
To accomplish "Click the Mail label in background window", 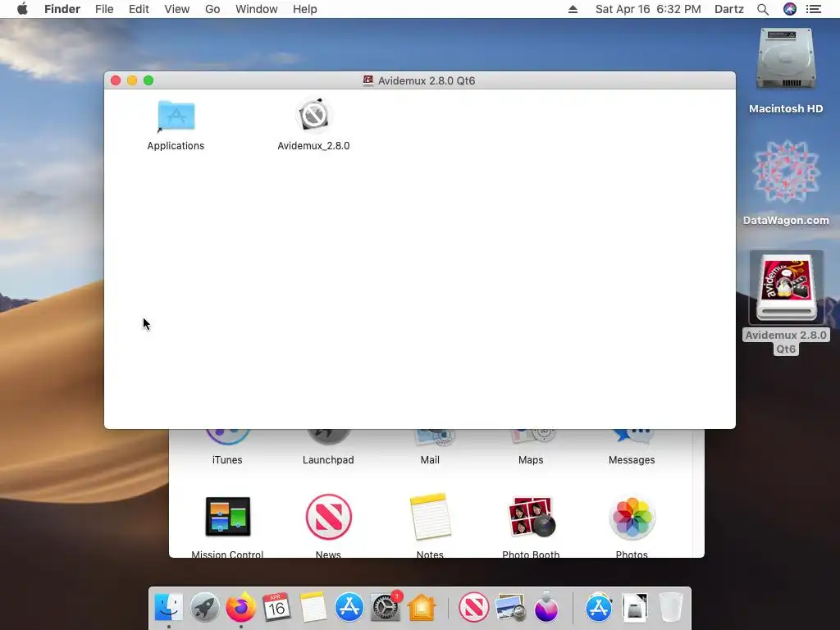I will tap(430, 459).
